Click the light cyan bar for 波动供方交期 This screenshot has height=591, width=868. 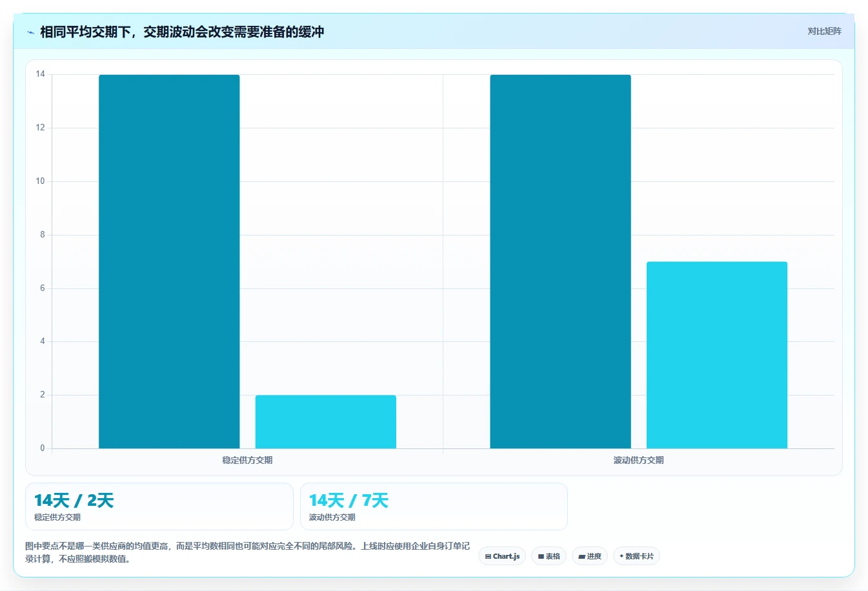(x=717, y=355)
